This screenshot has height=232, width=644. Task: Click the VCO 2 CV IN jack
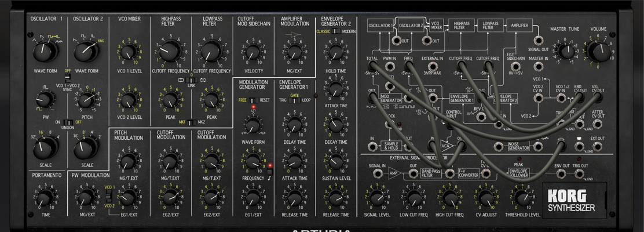pos(538,98)
